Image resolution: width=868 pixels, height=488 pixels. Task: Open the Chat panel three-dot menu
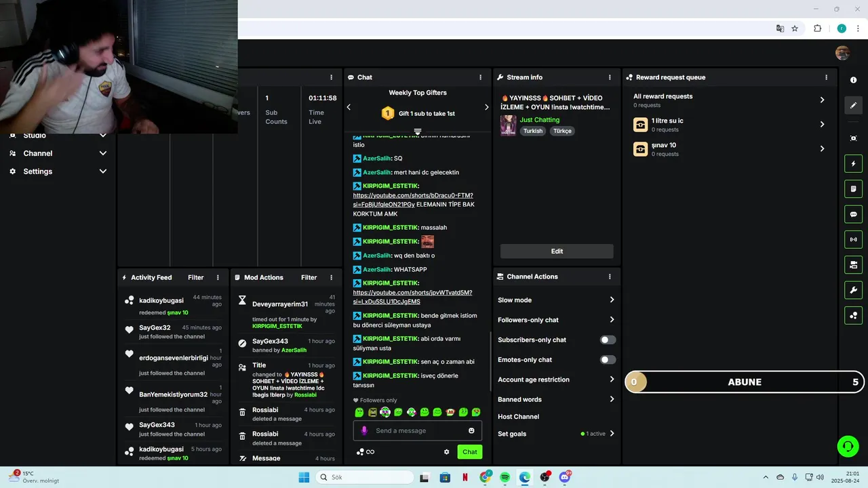[481, 77]
